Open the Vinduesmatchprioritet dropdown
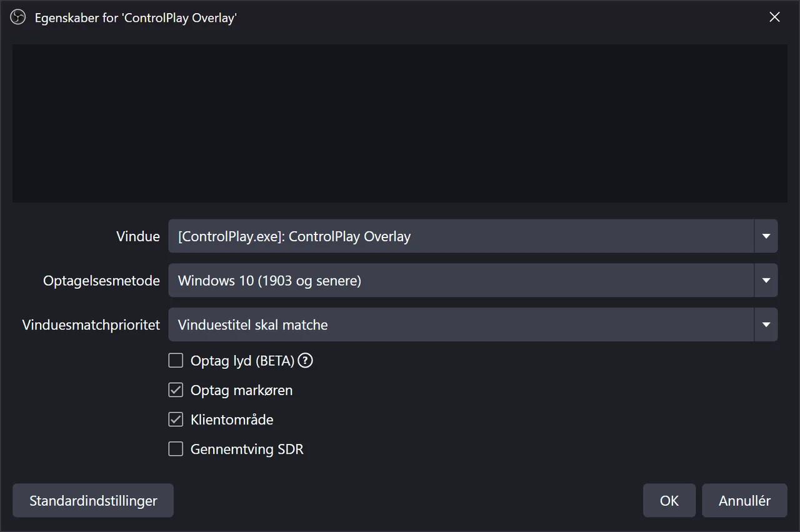 473,324
